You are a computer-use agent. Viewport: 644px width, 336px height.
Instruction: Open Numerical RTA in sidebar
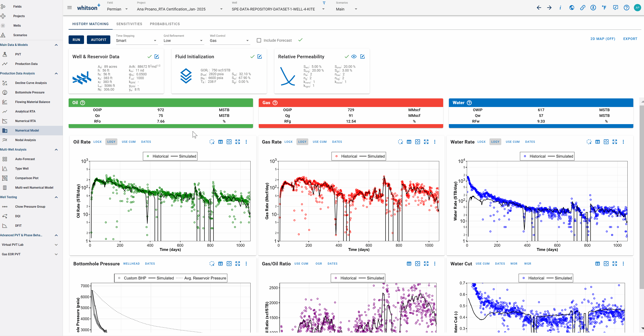31,121
